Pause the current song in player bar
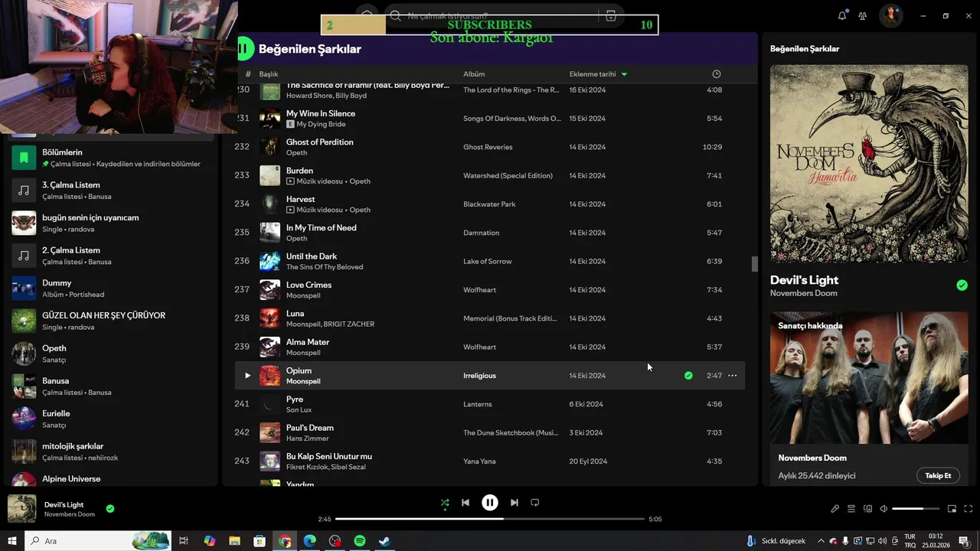The height and width of the screenshot is (551, 980). [x=490, y=503]
